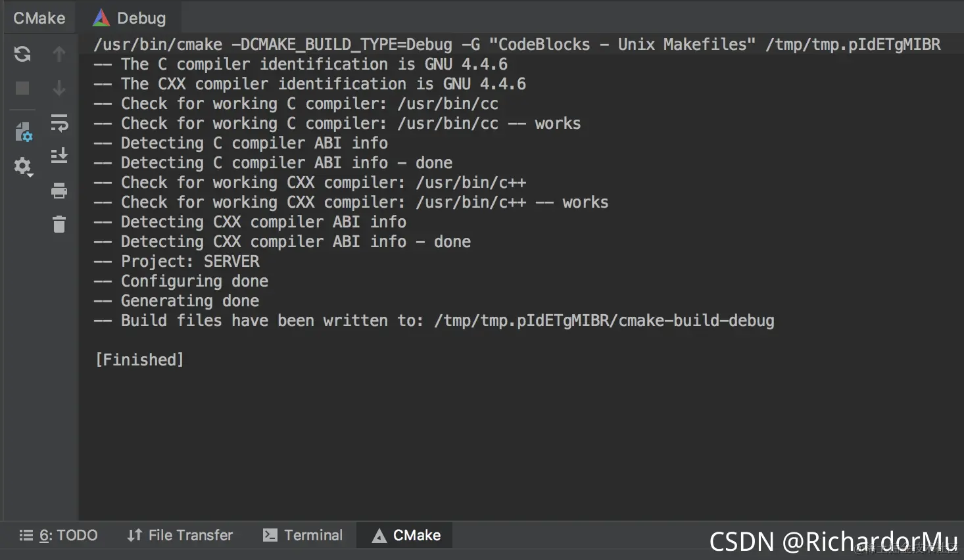Toggle soft-wrap for the output

click(x=59, y=123)
